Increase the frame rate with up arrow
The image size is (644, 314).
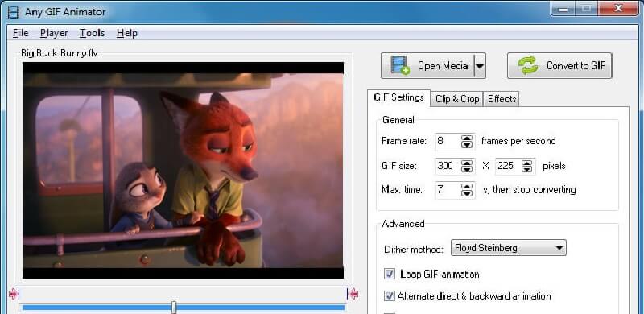pyautogui.click(x=467, y=138)
